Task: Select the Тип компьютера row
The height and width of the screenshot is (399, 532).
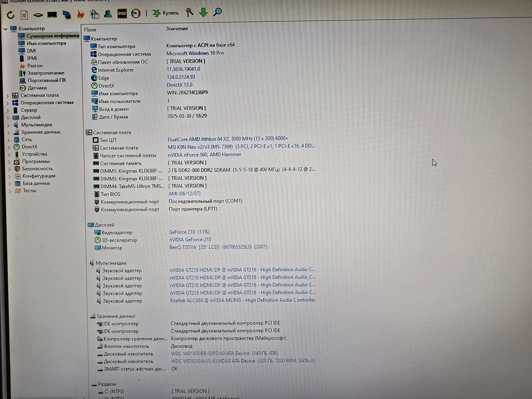Action: click(163, 46)
